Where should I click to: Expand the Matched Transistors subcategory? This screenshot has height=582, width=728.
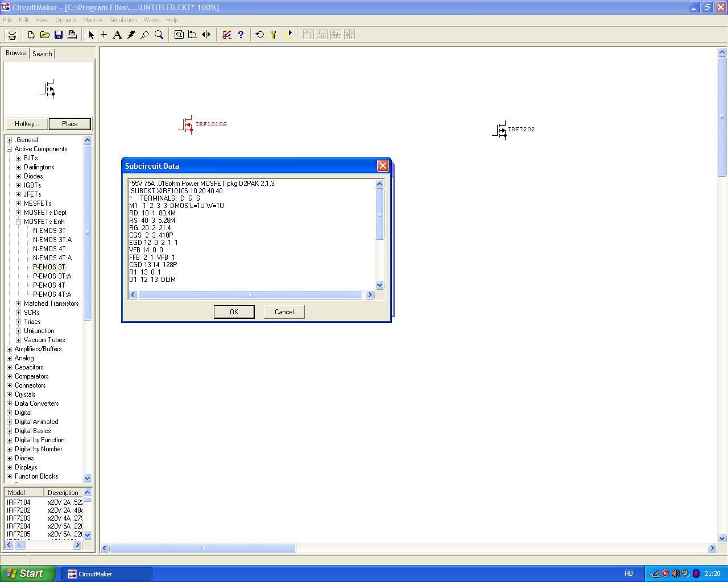click(19, 304)
